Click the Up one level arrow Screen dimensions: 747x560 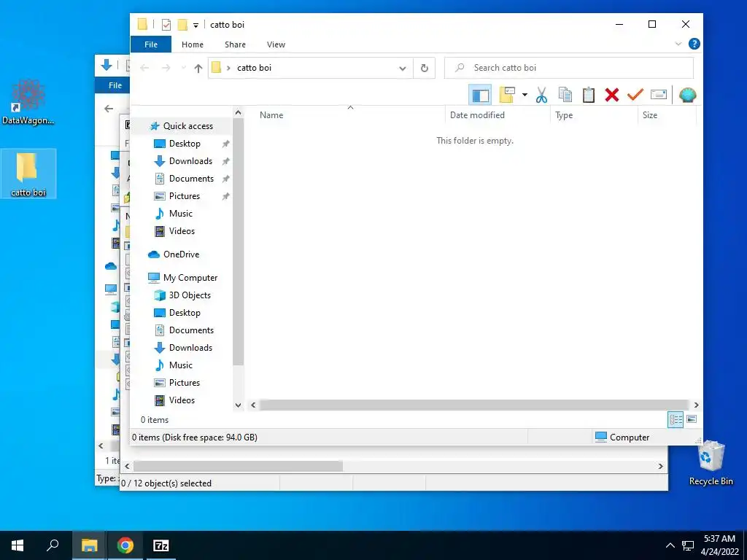click(x=198, y=68)
